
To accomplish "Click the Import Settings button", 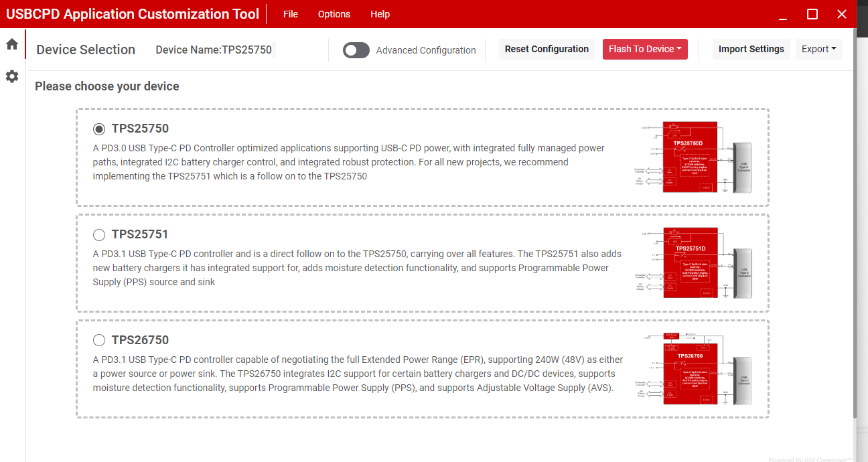I will click(751, 49).
